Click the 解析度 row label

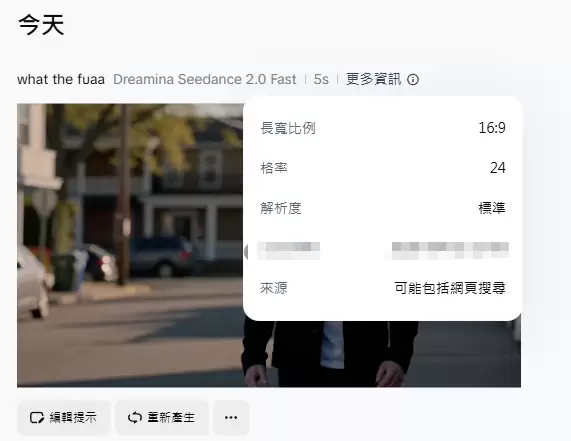click(x=281, y=208)
